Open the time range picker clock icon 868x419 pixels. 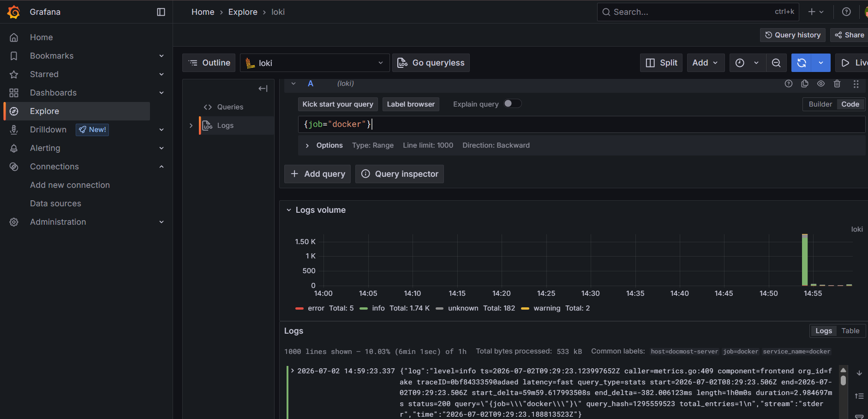pos(740,63)
